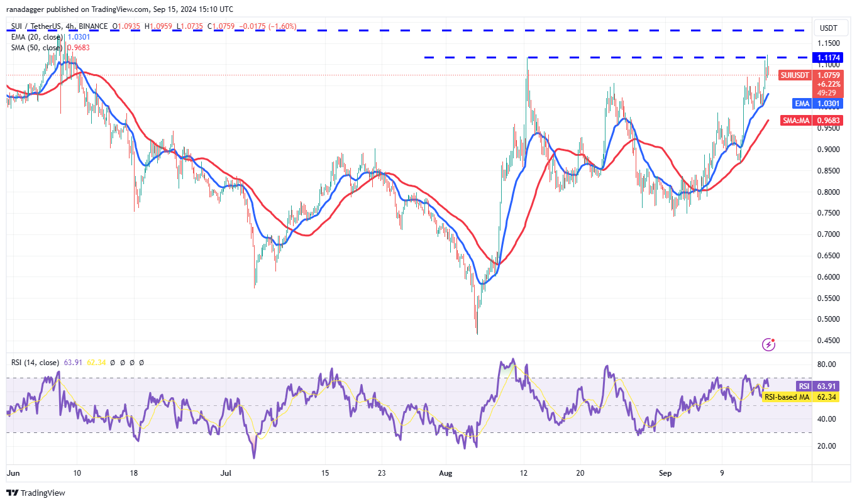Click the red 0.9683 value in SMA legend
Image resolution: width=857 pixels, height=504 pixels.
(x=77, y=48)
